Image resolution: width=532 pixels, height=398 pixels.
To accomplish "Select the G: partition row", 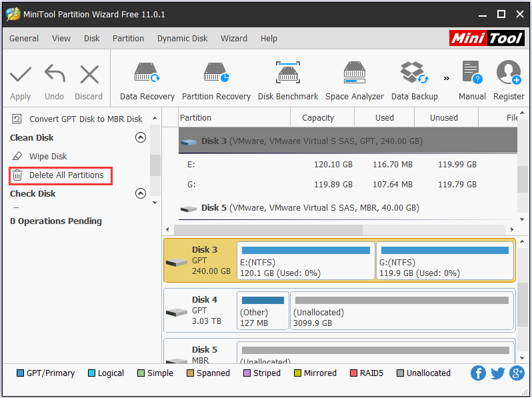I will [x=348, y=184].
